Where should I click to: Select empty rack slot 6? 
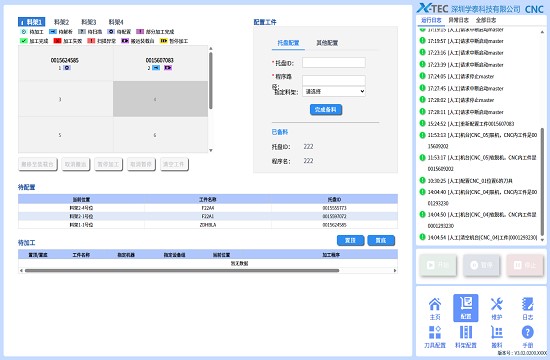click(160, 135)
